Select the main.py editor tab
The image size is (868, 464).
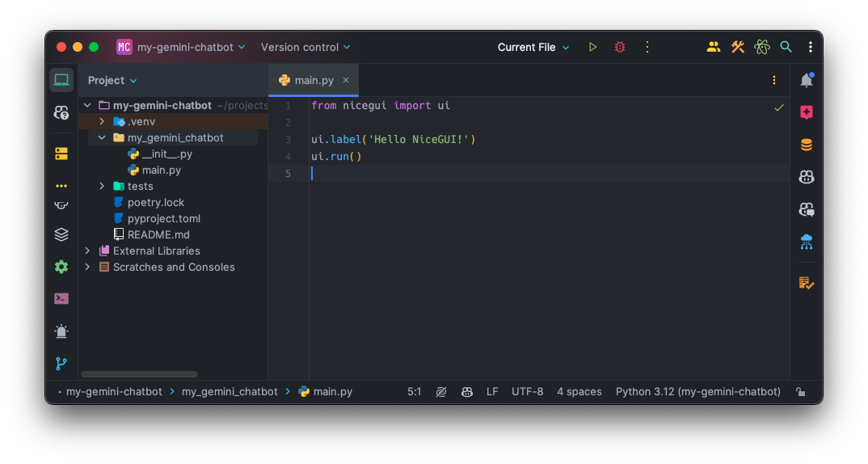coord(314,80)
